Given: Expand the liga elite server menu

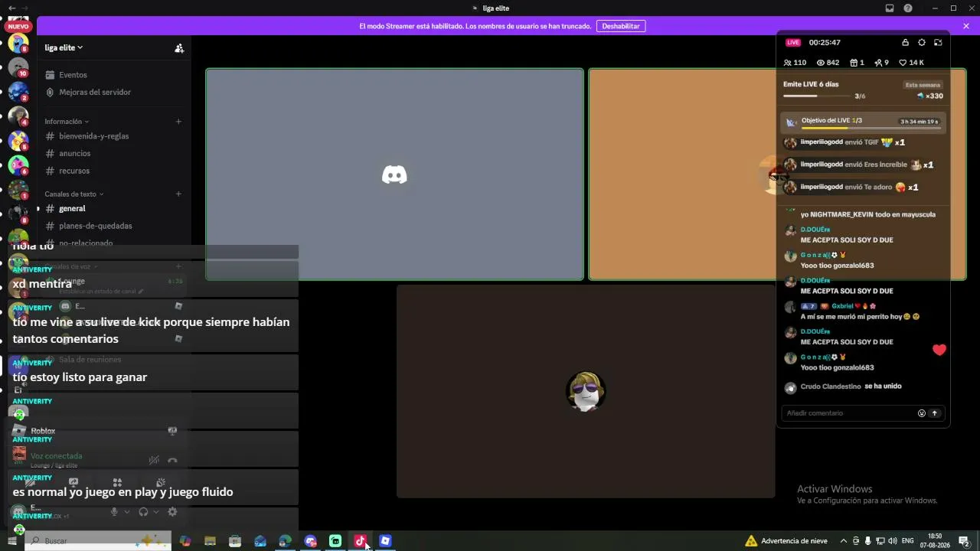Looking at the screenshot, I should (x=64, y=47).
